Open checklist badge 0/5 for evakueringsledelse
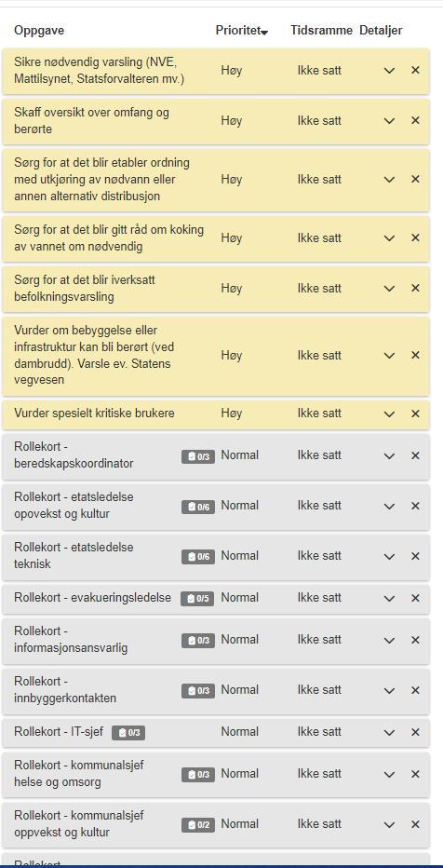Screen dimensions: 443x868 [x=197, y=599]
